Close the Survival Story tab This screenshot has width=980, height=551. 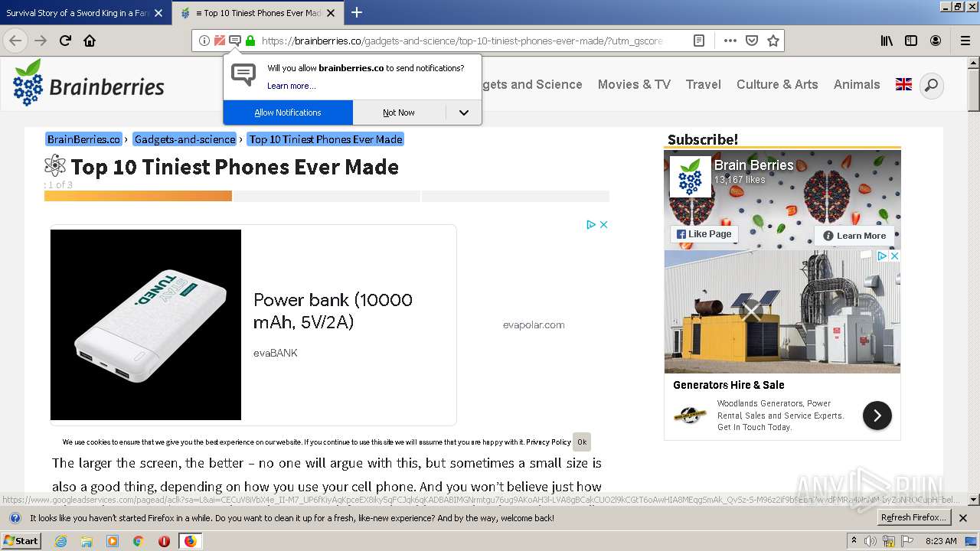[158, 13]
